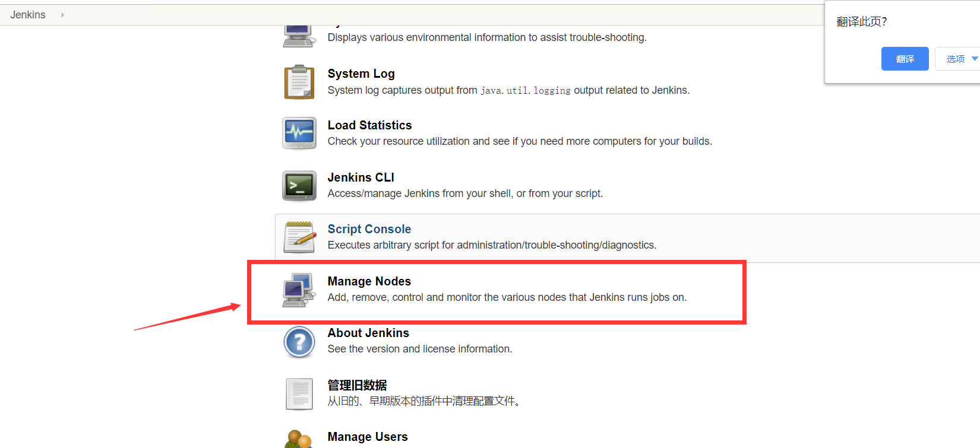
Task: Open the About Jenkins link
Action: (x=368, y=333)
